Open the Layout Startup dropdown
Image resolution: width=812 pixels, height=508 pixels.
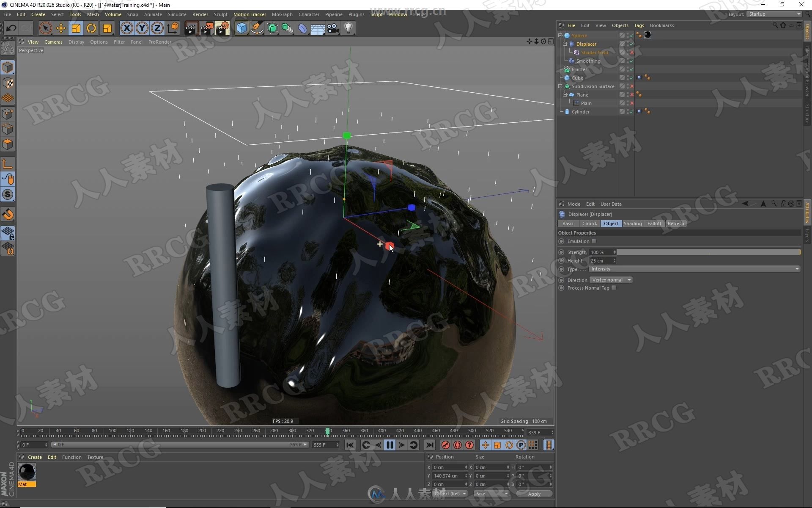tap(774, 14)
